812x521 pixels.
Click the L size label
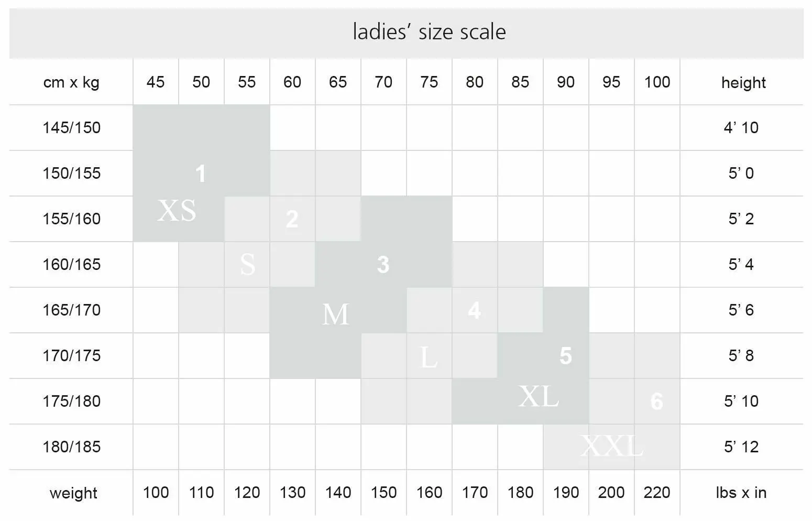tap(429, 358)
